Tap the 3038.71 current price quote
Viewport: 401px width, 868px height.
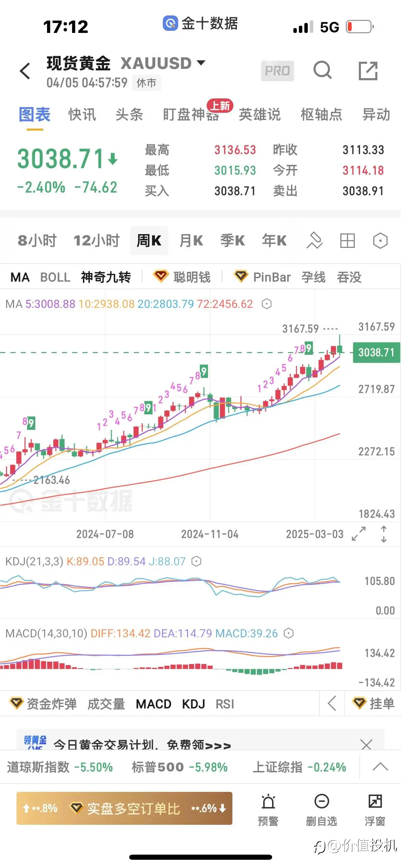tap(61, 158)
